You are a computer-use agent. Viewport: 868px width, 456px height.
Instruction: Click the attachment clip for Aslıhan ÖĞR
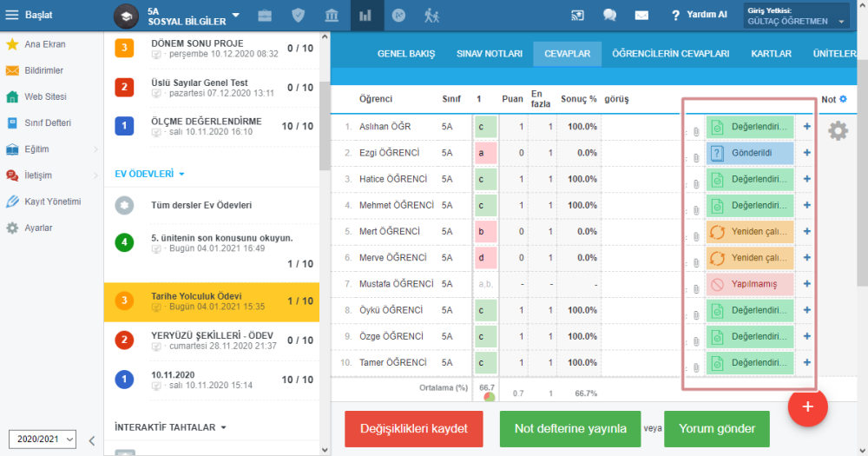click(696, 132)
